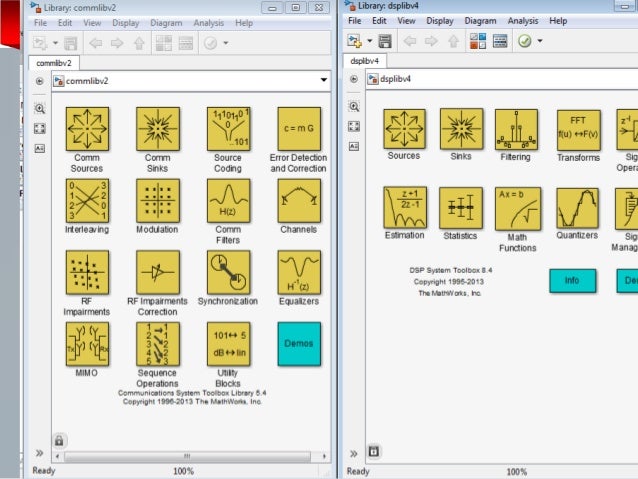Click Fit to View in commlibv2 palette
Image resolution: width=638 pixels, height=479 pixels.
[x=39, y=129]
